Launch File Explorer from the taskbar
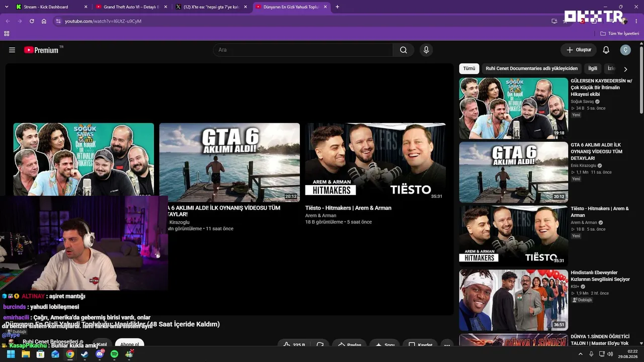 click(x=26, y=354)
